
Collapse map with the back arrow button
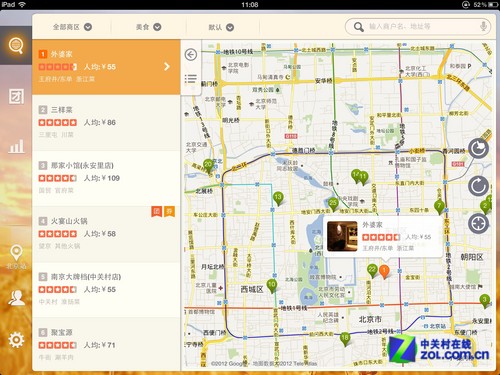point(191,54)
